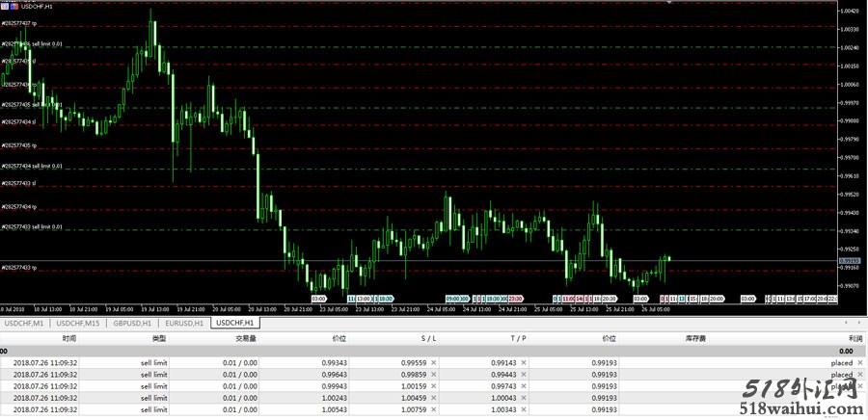Remove take profit 0.99143 with its X icon
Screen dimensions: 868x420
pyautogui.click(x=524, y=363)
